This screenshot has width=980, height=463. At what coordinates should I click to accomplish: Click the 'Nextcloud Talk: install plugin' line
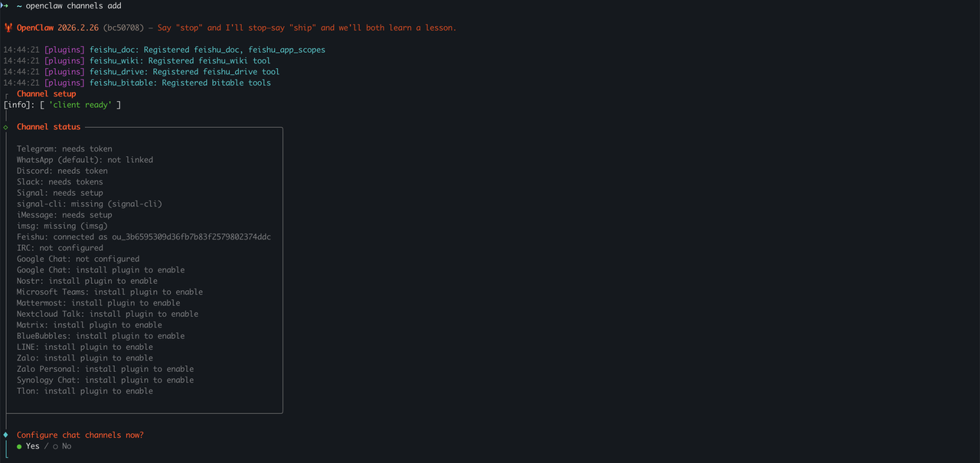pos(107,314)
